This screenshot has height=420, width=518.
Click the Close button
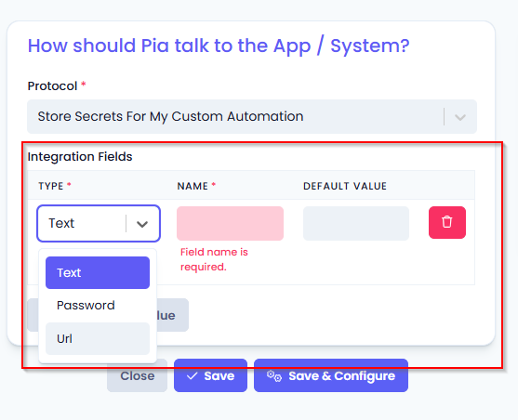pos(137,375)
